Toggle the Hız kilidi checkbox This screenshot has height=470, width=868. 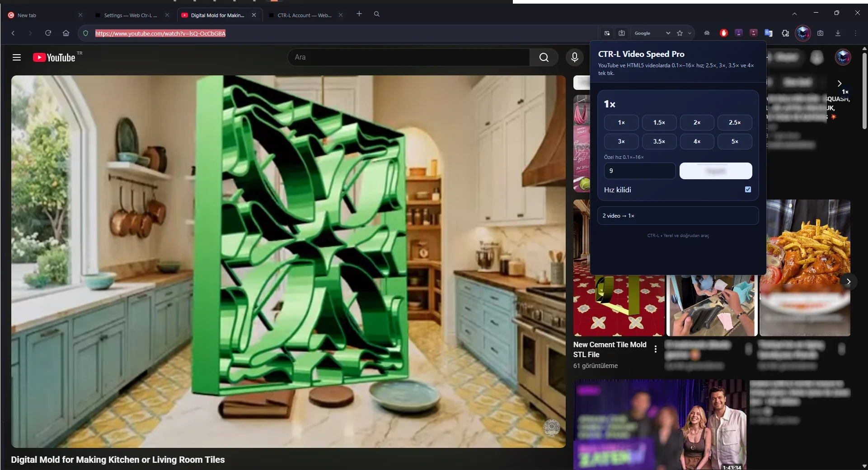748,190
